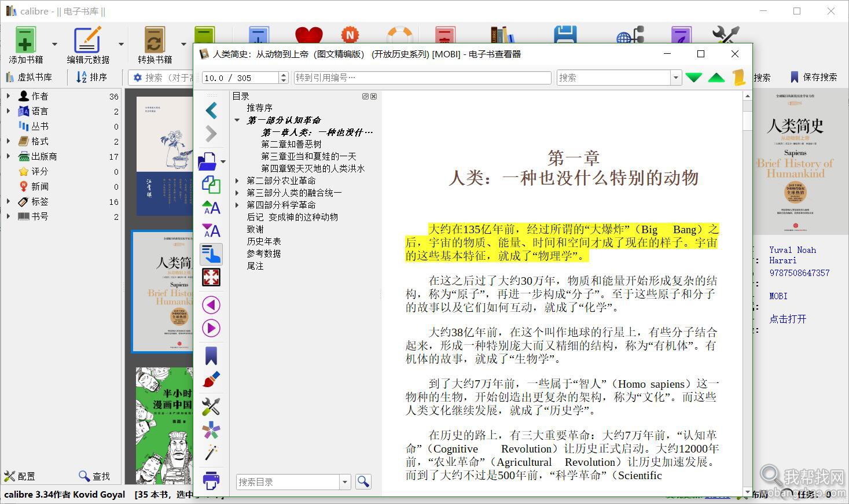Open dropdown arrow next to 转换书籍

coord(184,44)
